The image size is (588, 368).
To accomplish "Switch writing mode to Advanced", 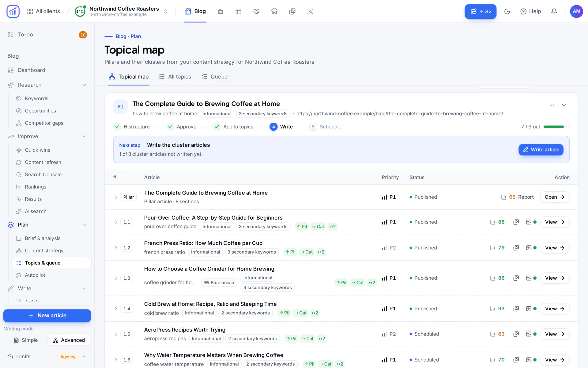I will coord(69,340).
